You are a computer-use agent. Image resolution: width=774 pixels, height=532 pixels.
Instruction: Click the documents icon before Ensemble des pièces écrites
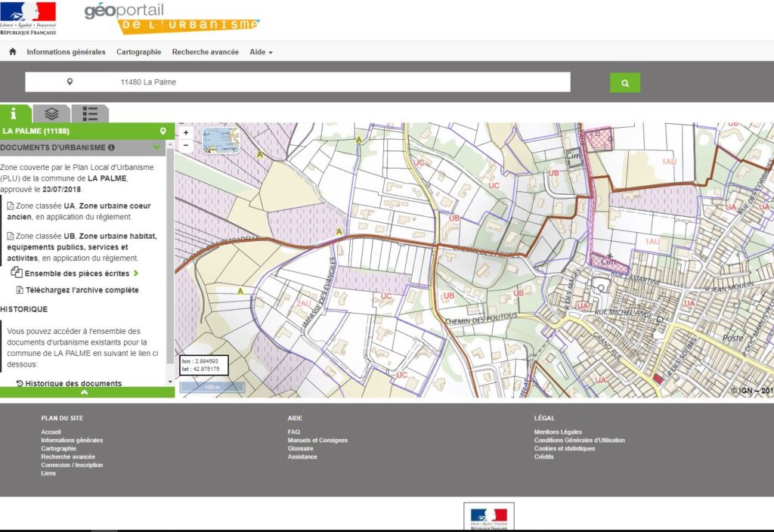(17, 272)
